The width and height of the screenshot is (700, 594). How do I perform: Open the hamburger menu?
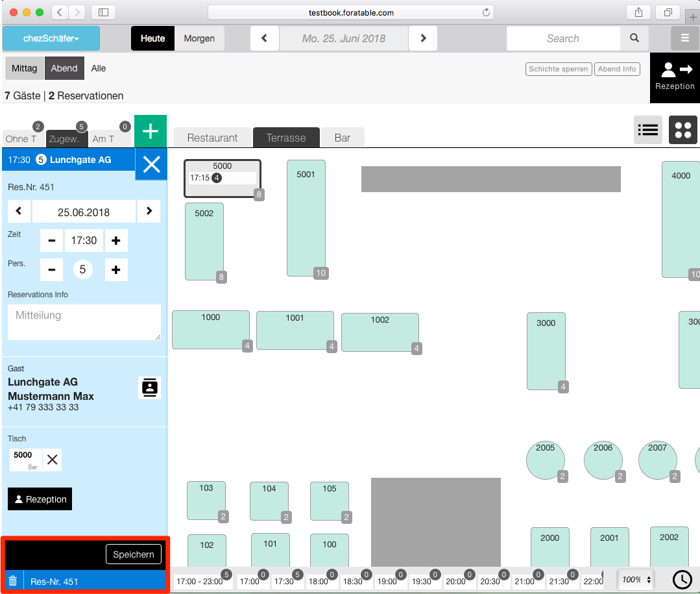[684, 38]
